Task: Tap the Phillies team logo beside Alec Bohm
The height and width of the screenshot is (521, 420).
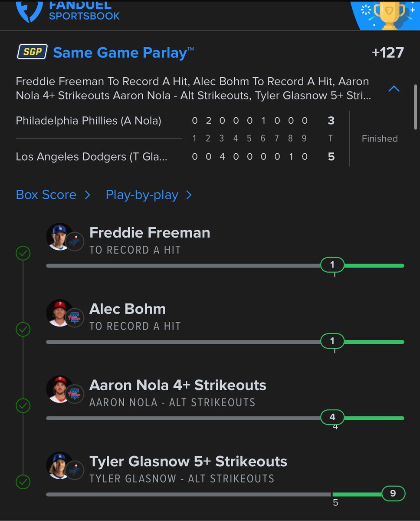Action: point(75,318)
